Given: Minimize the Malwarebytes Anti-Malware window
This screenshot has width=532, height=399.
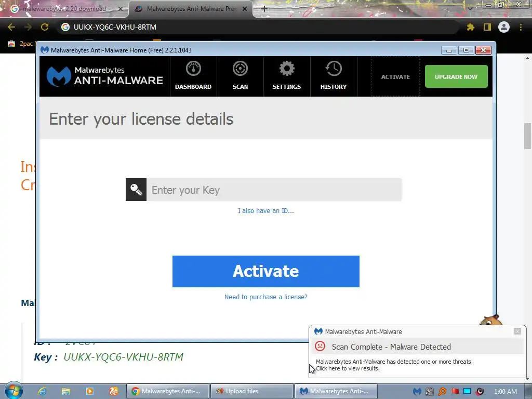Looking at the screenshot, I should 449,50.
